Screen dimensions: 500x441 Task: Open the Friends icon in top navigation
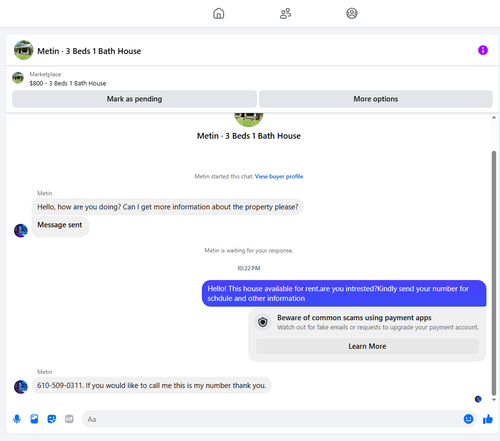[x=285, y=13]
